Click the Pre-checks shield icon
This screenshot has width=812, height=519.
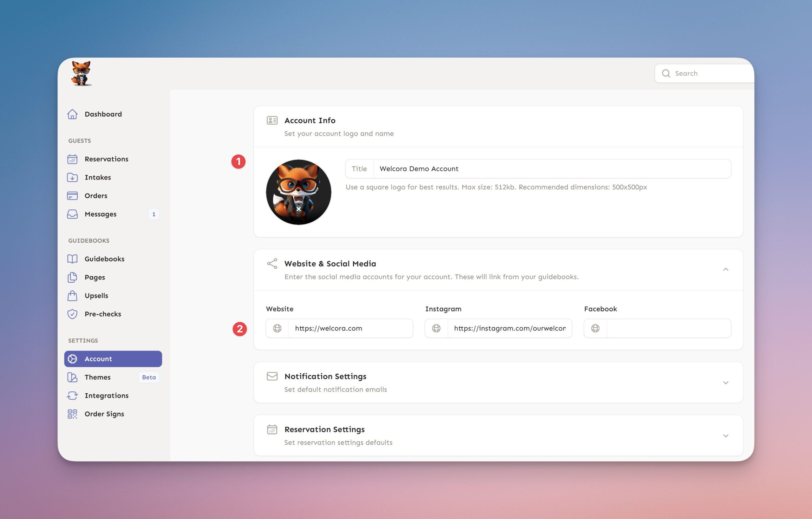[x=72, y=314]
